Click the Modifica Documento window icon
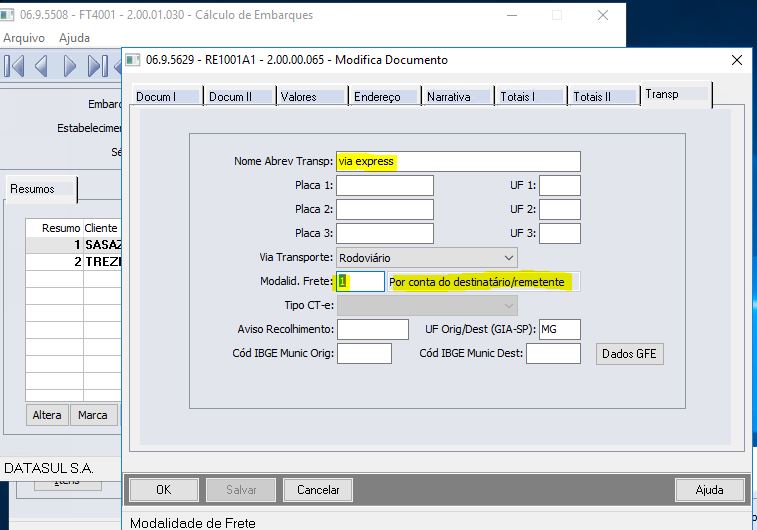This screenshot has width=757, height=530. coord(132,60)
